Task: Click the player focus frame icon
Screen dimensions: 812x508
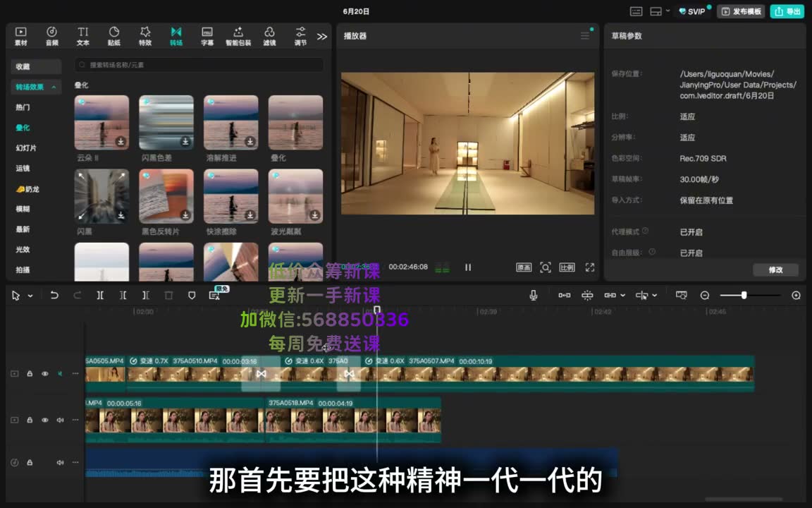Action: [546, 267]
